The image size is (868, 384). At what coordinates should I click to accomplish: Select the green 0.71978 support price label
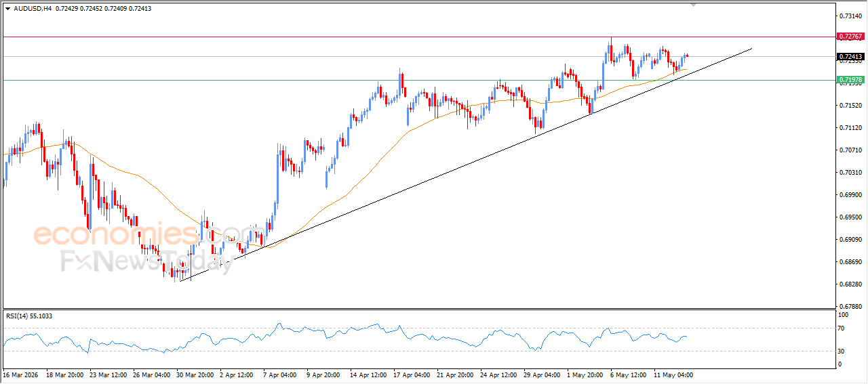pyautogui.click(x=850, y=80)
